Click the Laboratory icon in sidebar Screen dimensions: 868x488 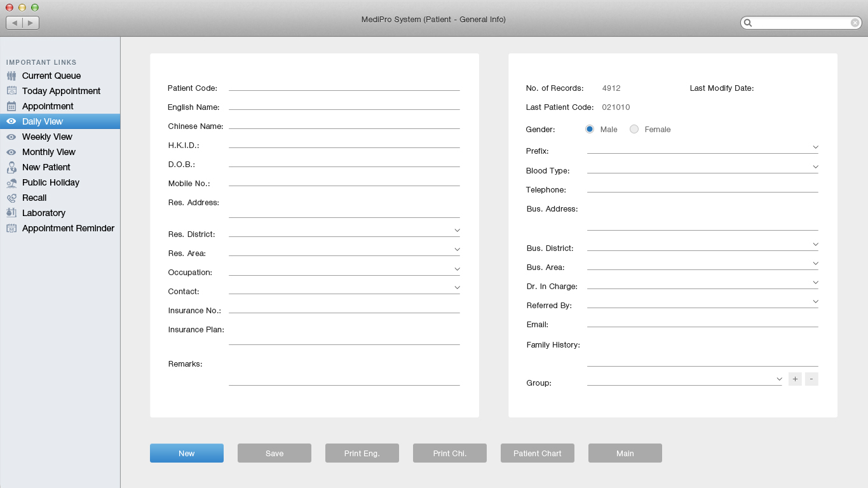(x=11, y=213)
